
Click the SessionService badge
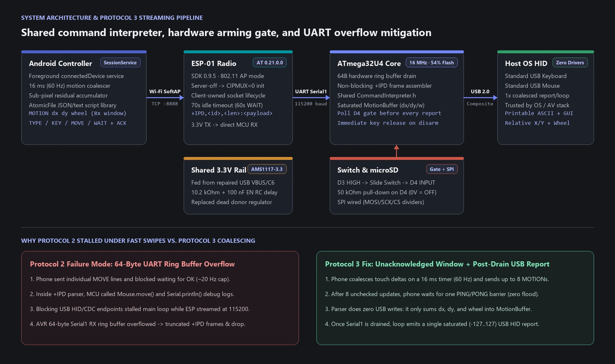120,63
